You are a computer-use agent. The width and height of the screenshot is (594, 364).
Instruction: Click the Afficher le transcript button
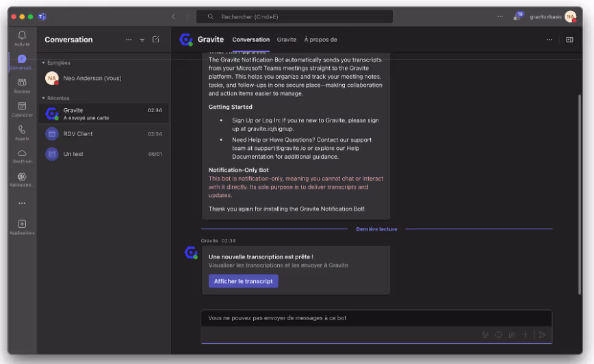coord(243,281)
